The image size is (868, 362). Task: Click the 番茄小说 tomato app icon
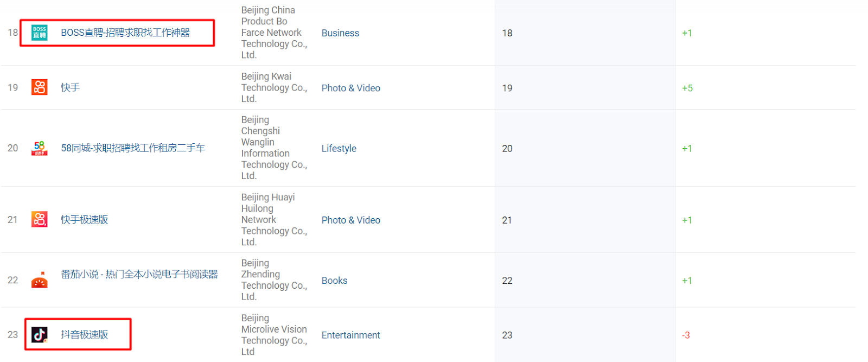40,280
